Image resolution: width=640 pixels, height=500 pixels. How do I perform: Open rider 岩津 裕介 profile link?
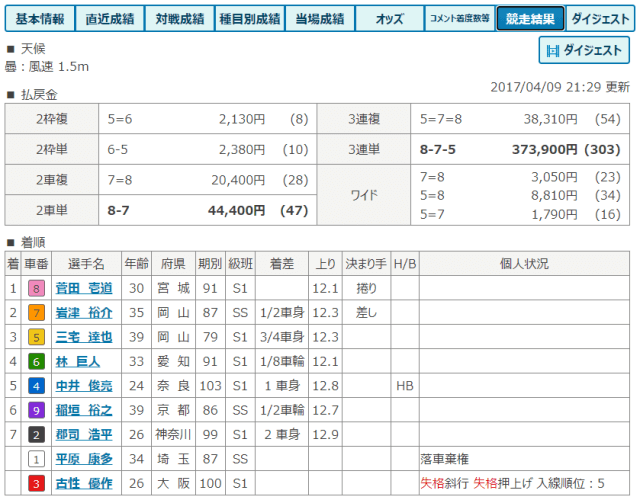tap(83, 312)
